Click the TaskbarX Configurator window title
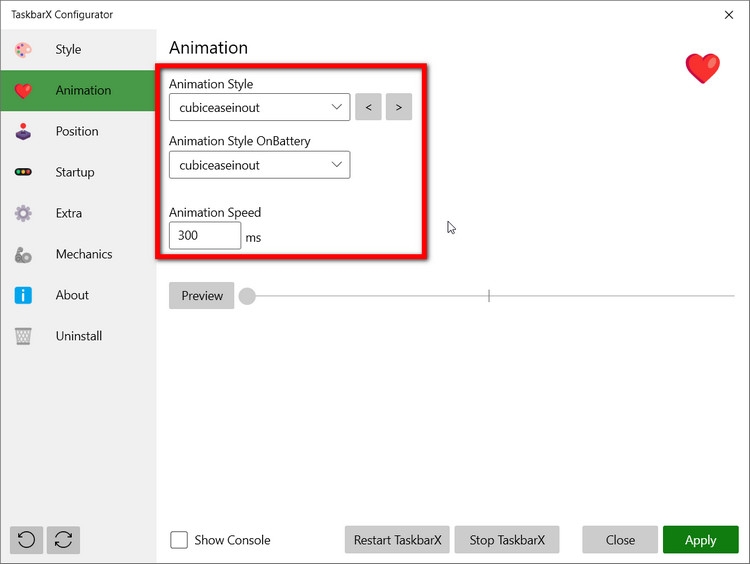Viewport: 750px width, 564px height. 62,15
